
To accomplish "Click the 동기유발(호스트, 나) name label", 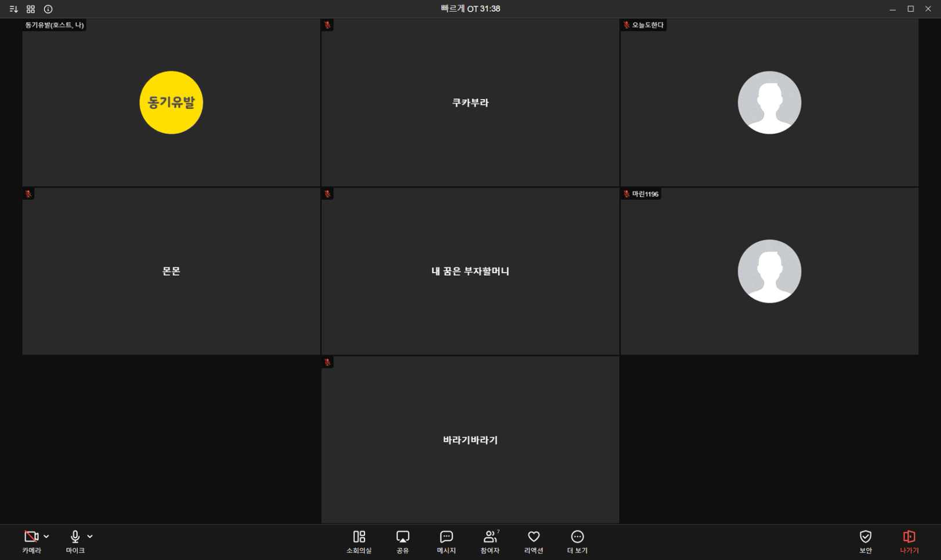I will pyautogui.click(x=55, y=25).
